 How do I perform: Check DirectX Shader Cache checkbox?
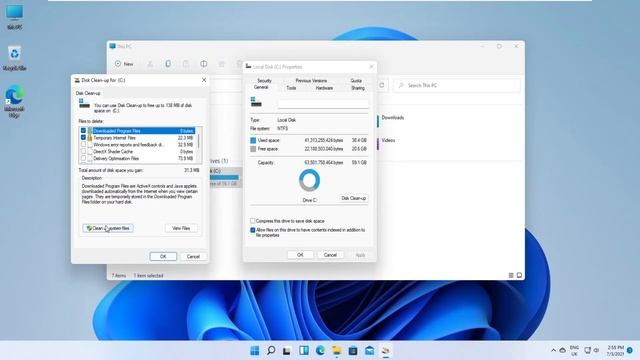[x=83, y=151]
